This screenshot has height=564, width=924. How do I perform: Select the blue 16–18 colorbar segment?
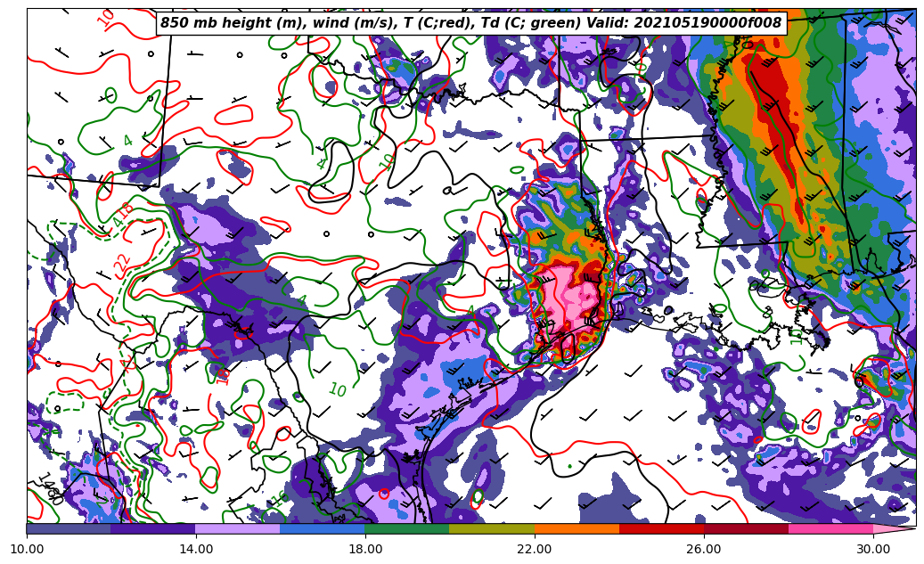coord(323,528)
